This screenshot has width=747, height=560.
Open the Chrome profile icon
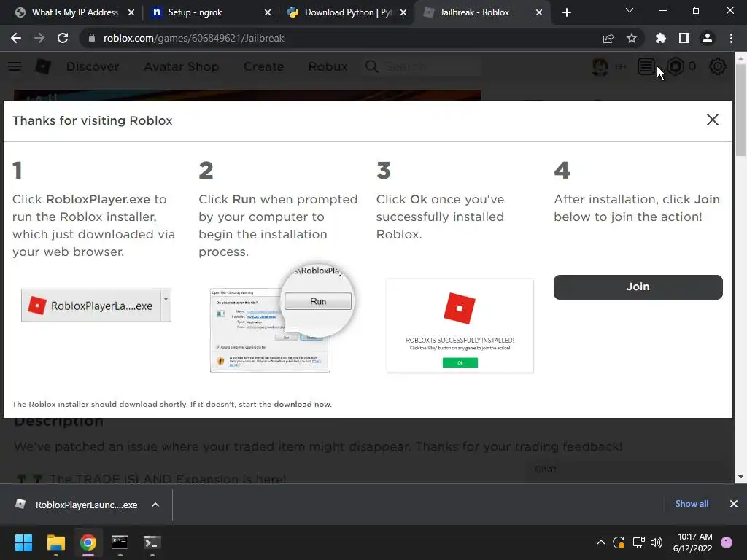point(708,38)
